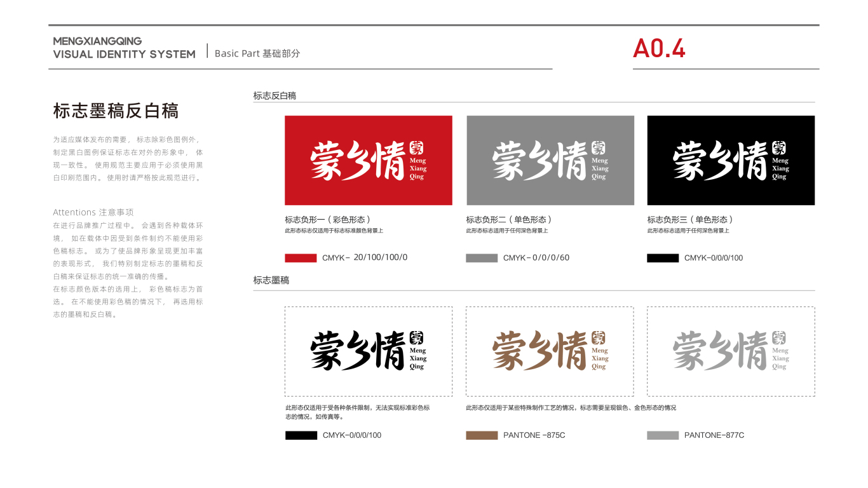Screen dimensions: 868x488
Task: Click the seal icon on the red logo
Action: [x=417, y=147]
